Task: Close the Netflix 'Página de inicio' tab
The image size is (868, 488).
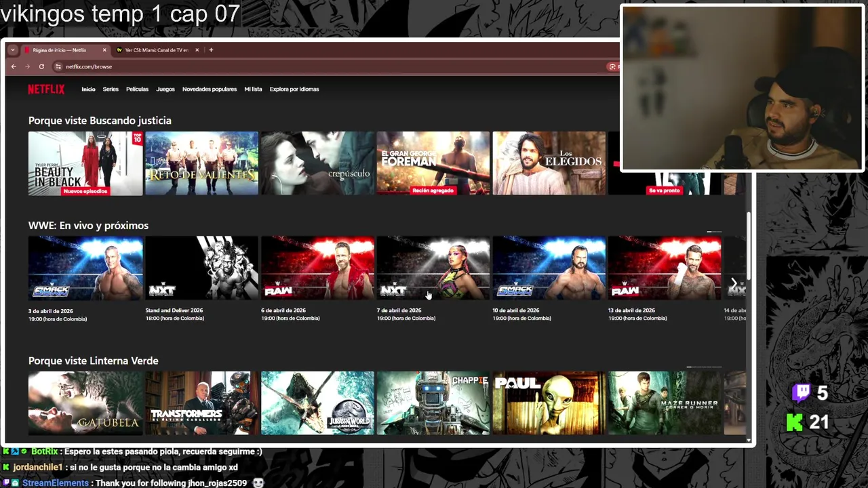Action: coord(104,50)
